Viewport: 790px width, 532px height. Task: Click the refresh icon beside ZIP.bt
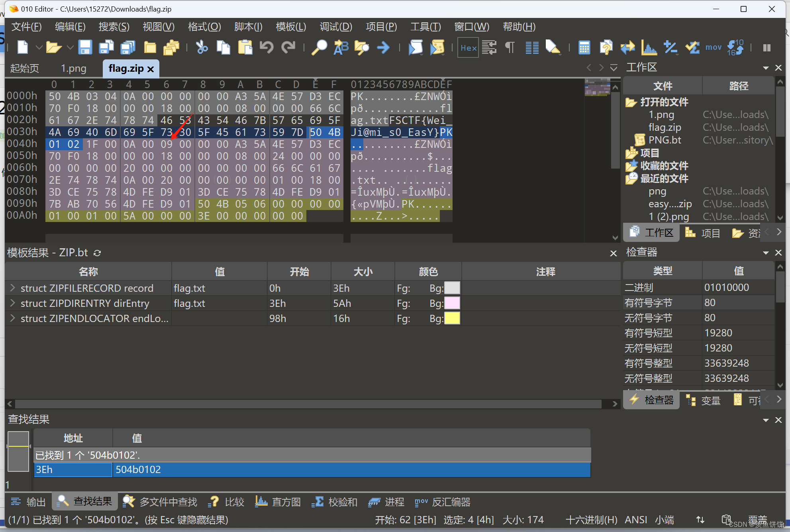97,253
